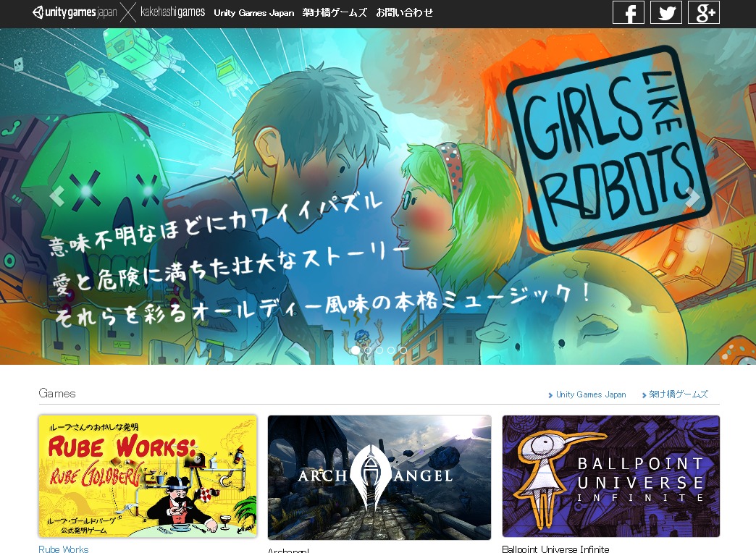
Task: Open the Ballpoint Universe Infinite thumbnail
Action: point(611,476)
